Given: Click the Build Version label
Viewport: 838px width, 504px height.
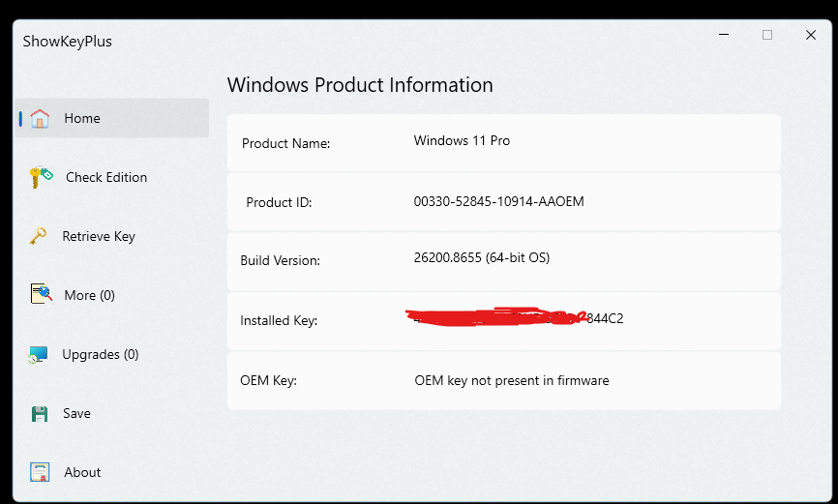Looking at the screenshot, I should 280,260.
